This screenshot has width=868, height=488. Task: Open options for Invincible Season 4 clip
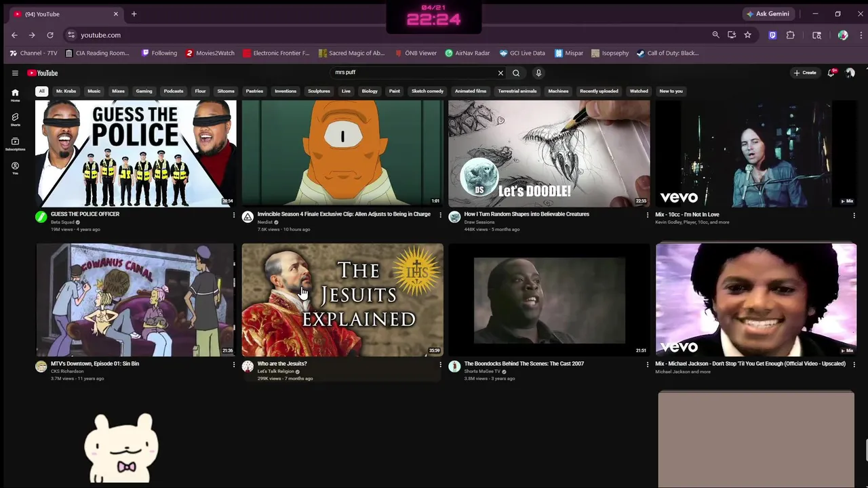(440, 215)
